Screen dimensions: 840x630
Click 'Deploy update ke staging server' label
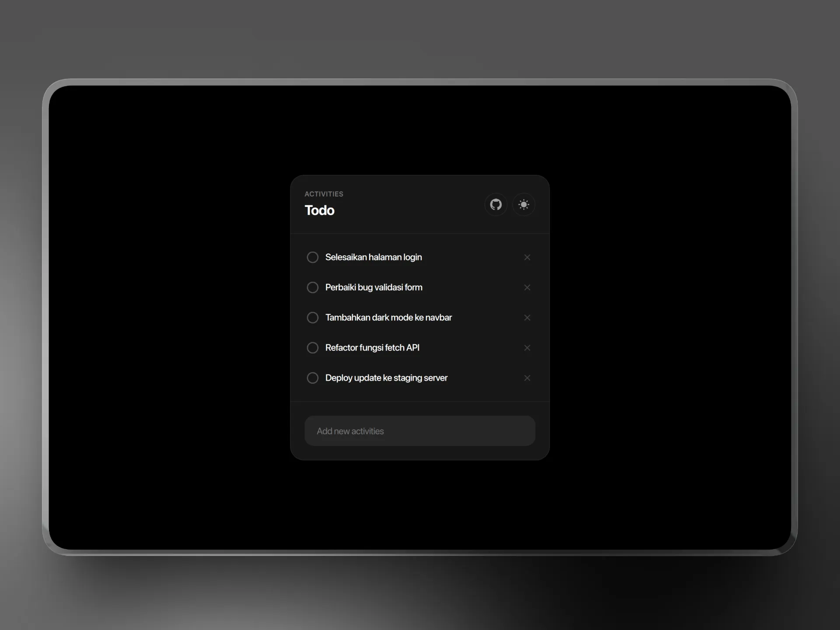[386, 378]
